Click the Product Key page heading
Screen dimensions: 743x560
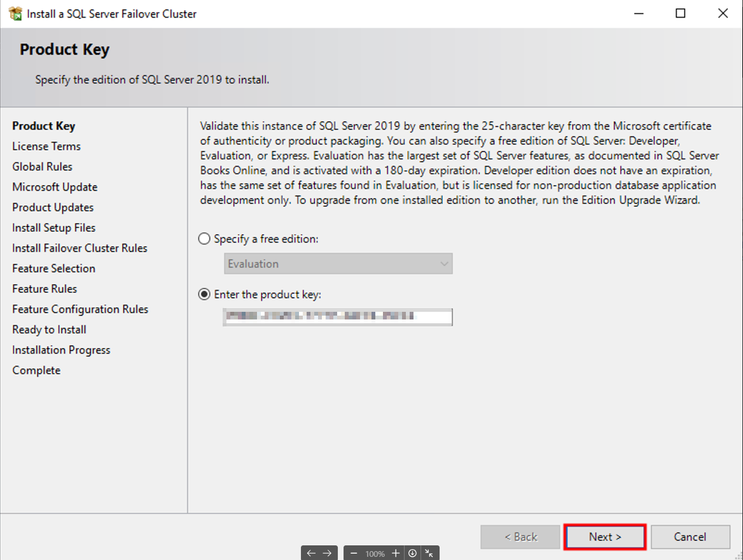point(64,49)
